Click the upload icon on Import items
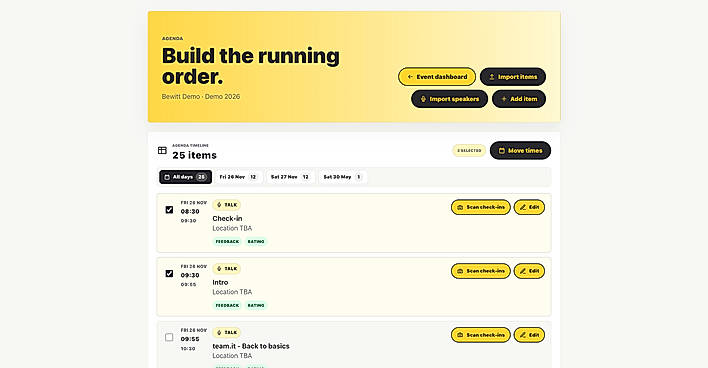This screenshot has height=368, width=708. pos(492,77)
